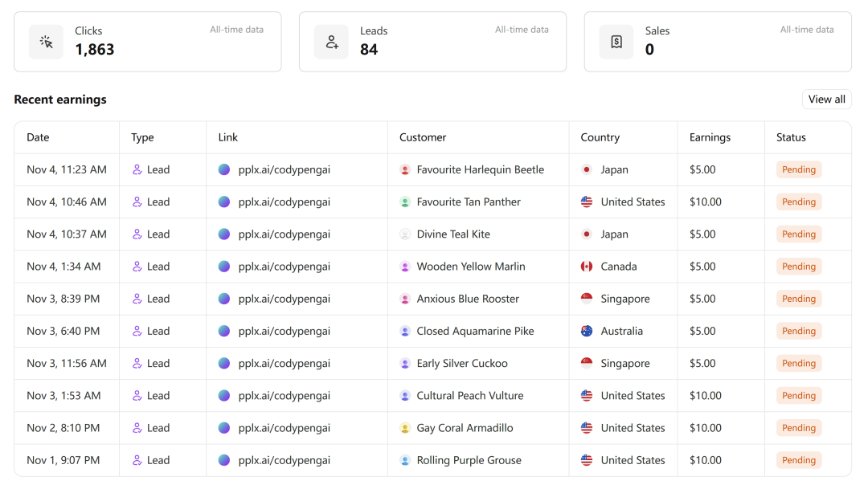Click the Australia flag icon
Screen dimensions: 868x493
[x=587, y=331]
